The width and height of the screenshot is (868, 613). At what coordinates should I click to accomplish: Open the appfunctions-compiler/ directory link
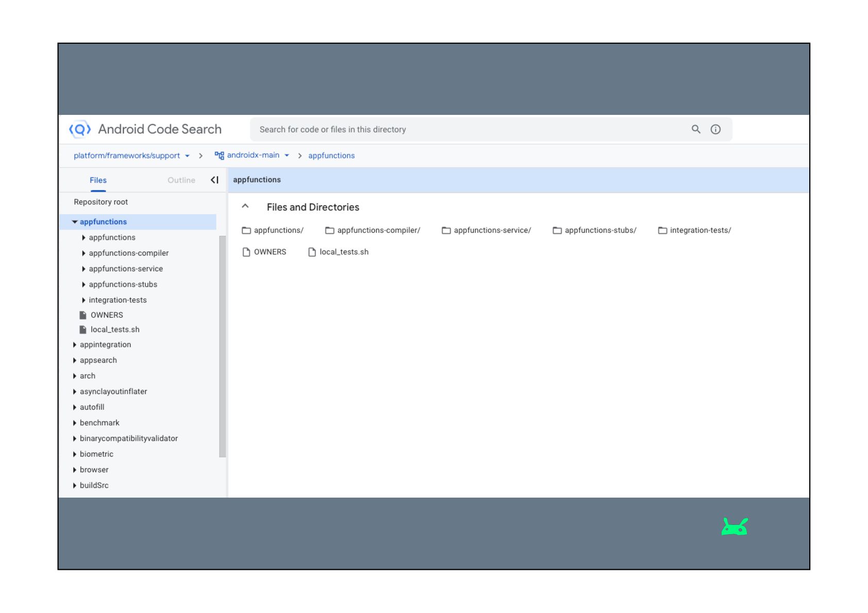click(379, 230)
